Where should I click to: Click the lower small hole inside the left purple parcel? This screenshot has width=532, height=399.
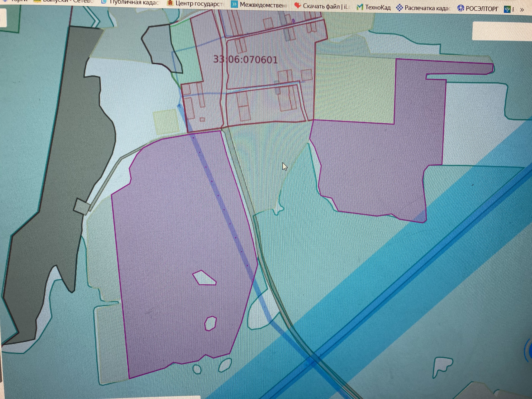point(210,324)
